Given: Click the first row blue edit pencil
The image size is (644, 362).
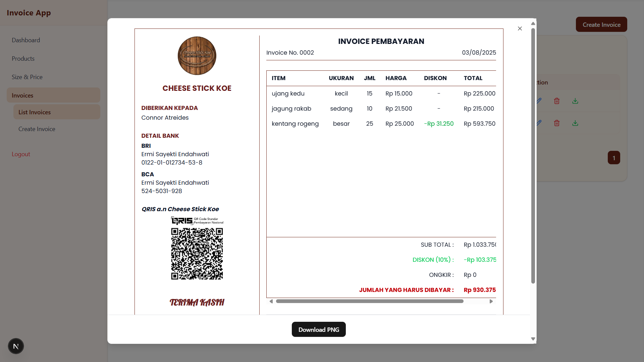Looking at the screenshot, I should 539,101.
